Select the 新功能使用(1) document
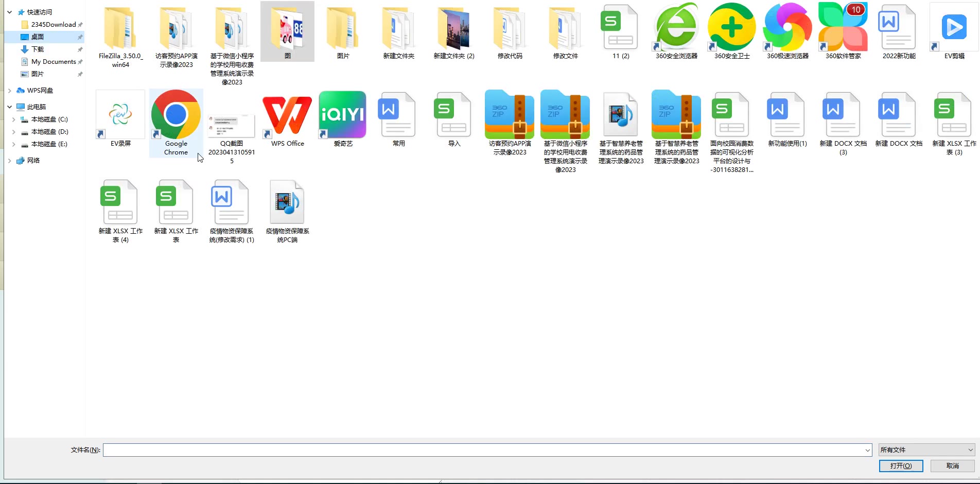This screenshot has width=980, height=484. point(787,119)
